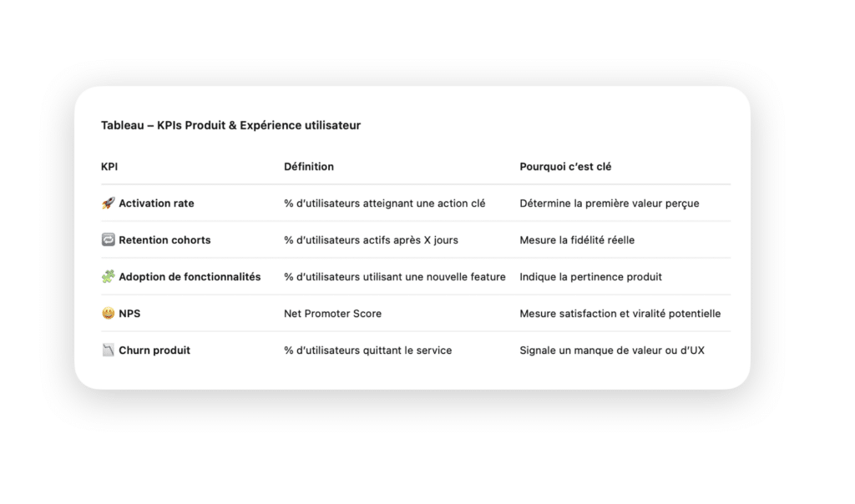This screenshot has height=504, width=855.
Task: Click the smiley icon beside NPS
Action: click(108, 313)
